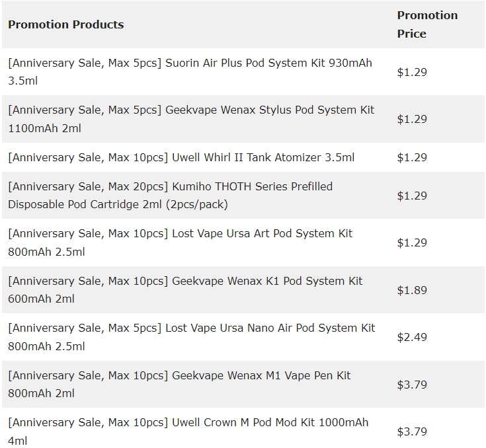Click the $1.29 price for Uwell Whirl II
This screenshot has width=486, height=448.
pos(412,157)
